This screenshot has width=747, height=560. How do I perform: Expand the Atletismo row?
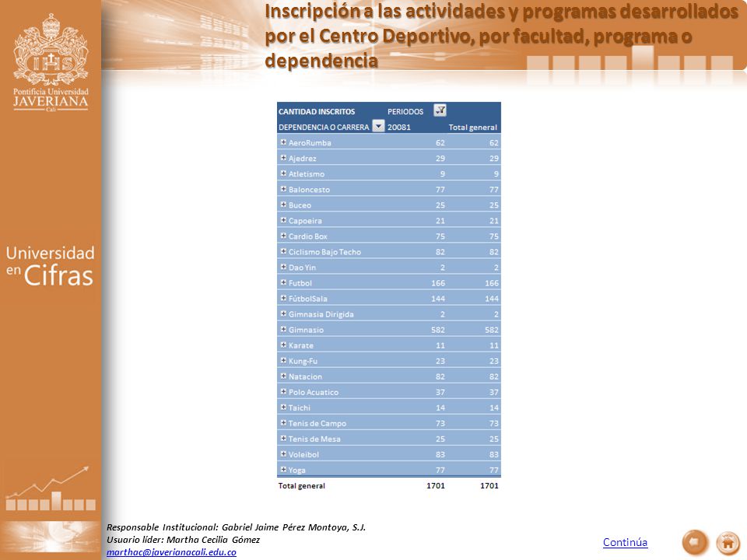[283, 173]
